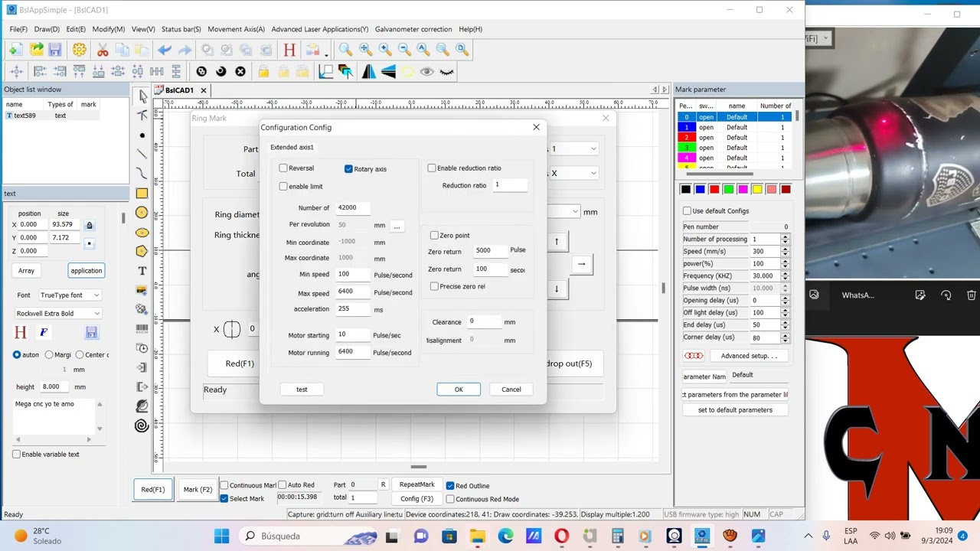This screenshot has height=551, width=980.
Task: Open the TrueType font type dropdown
Action: (70, 295)
